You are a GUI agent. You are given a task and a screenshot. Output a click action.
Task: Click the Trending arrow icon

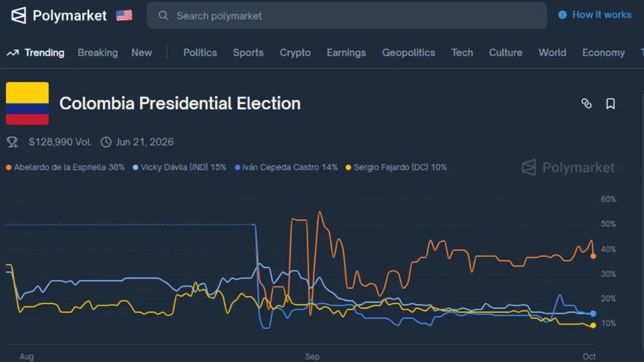13,53
